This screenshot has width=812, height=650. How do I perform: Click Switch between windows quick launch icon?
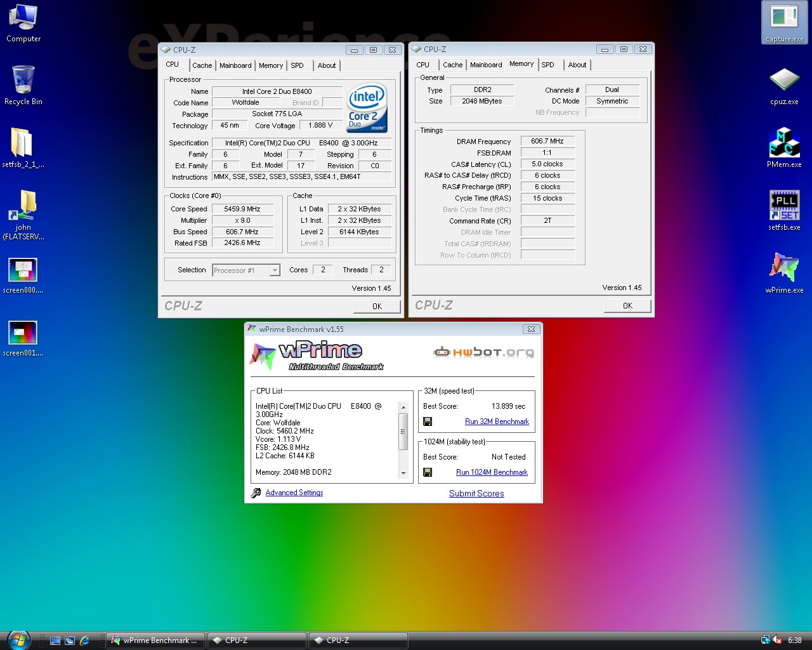point(70,640)
